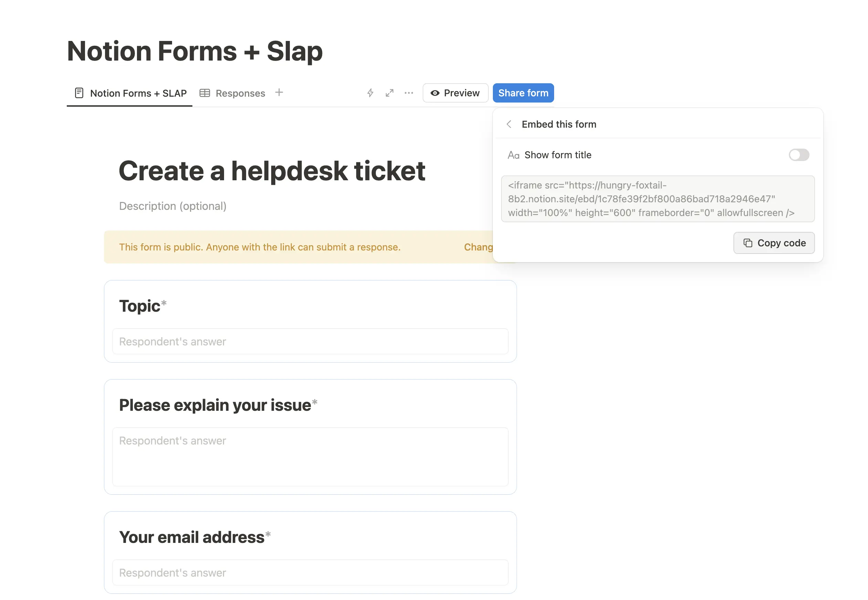Click the plus icon to add view
The width and height of the screenshot is (868, 600).
tap(279, 93)
